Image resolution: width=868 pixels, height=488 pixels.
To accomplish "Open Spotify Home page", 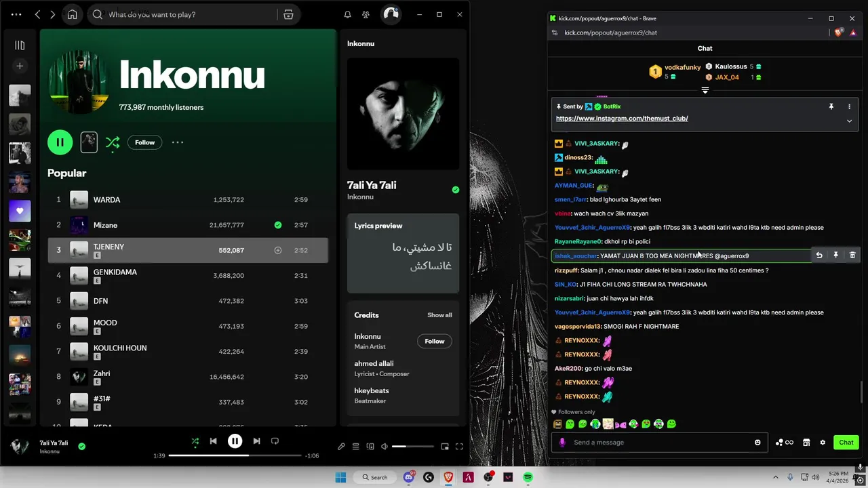I will pyautogui.click(x=72, y=14).
